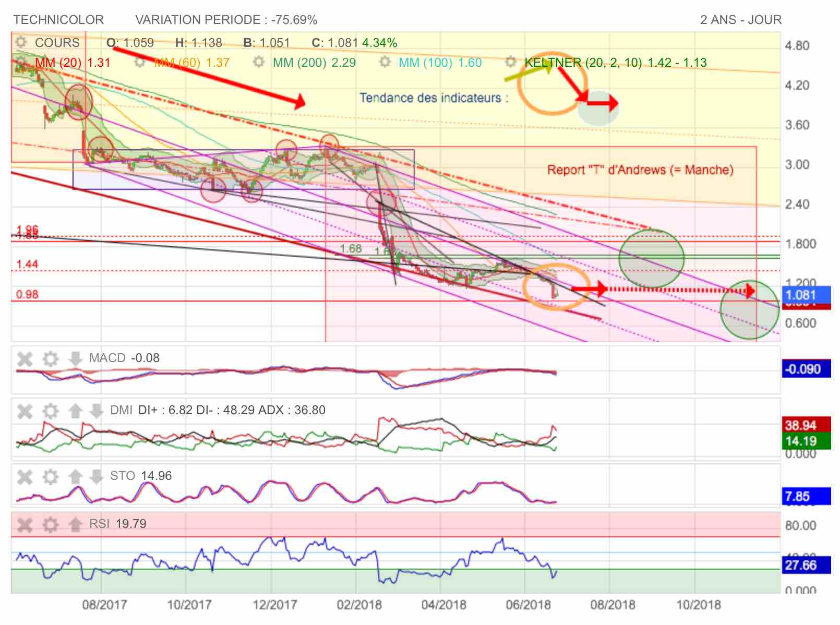Viewport: 840px width, 625px height.
Task: Click the closing price C: 1.081 readout
Action: [x=334, y=43]
